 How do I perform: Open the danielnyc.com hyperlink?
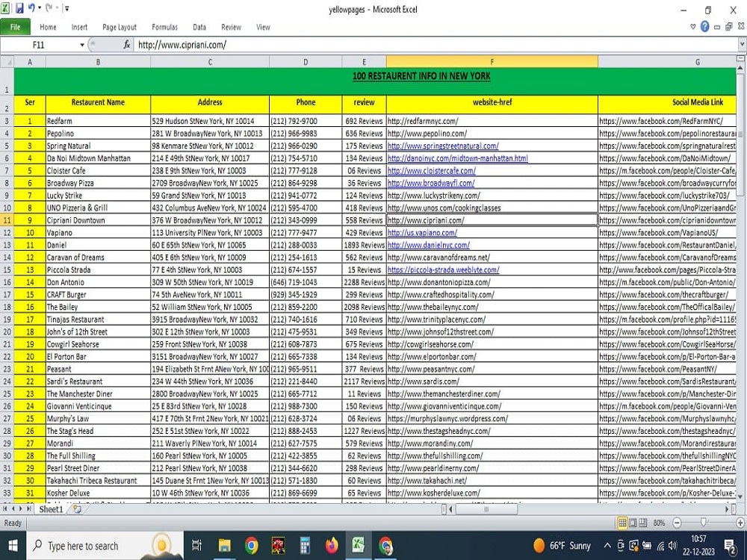(x=428, y=245)
